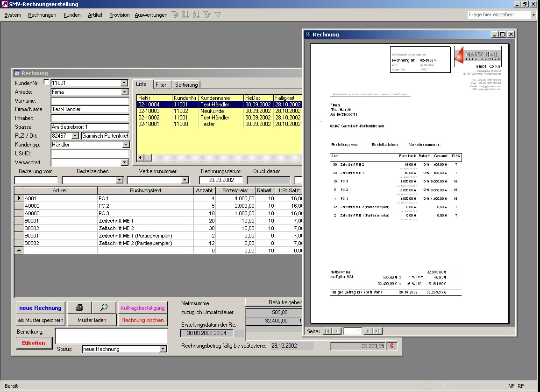Screen dimensions: 540x392
Task: Open the Kunden menu
Action: [72, 15]
